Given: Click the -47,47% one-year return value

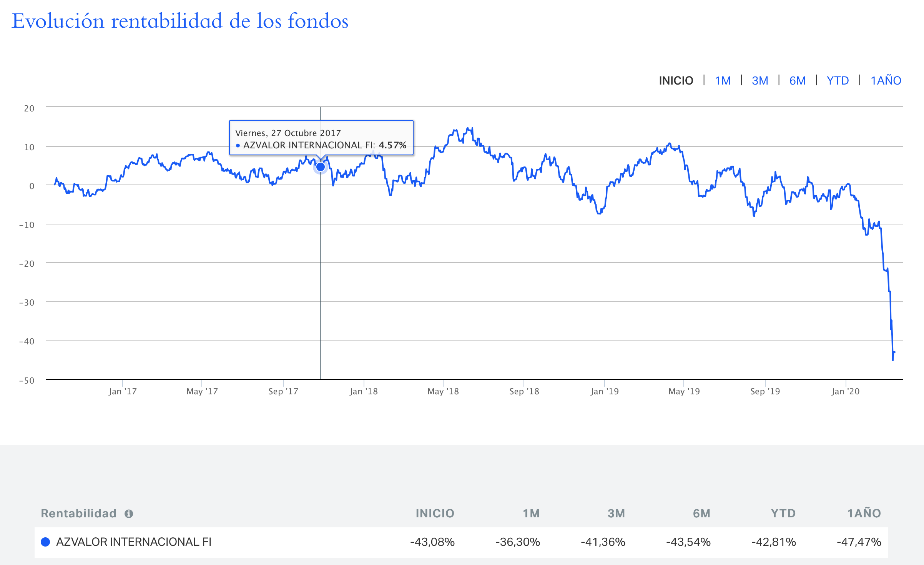Looking at the screenshot, I should [x=859, y=542].
